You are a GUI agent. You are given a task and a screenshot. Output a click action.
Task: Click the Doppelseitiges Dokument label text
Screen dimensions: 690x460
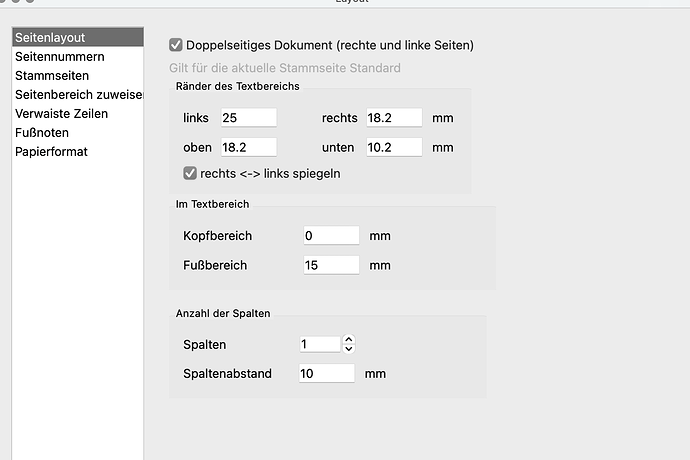click(x=330, y=45)
